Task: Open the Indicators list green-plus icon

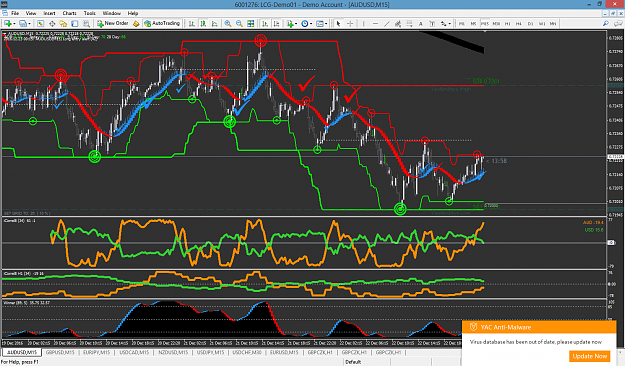Action: tap(290, 24)
